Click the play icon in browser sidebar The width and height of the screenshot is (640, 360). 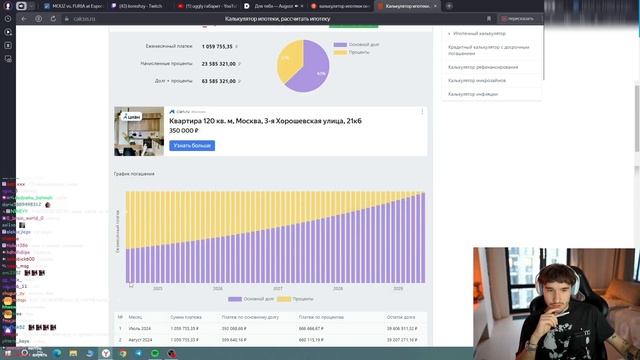click(8, 32)
